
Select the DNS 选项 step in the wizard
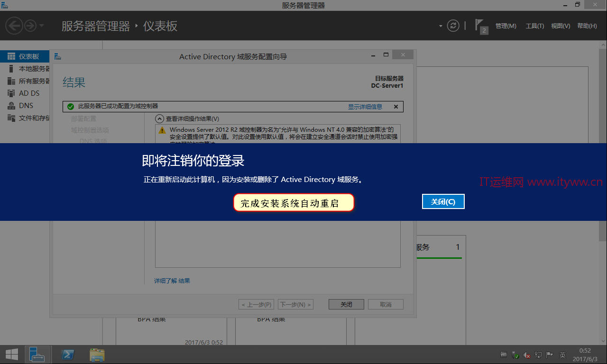coord(93,141)
